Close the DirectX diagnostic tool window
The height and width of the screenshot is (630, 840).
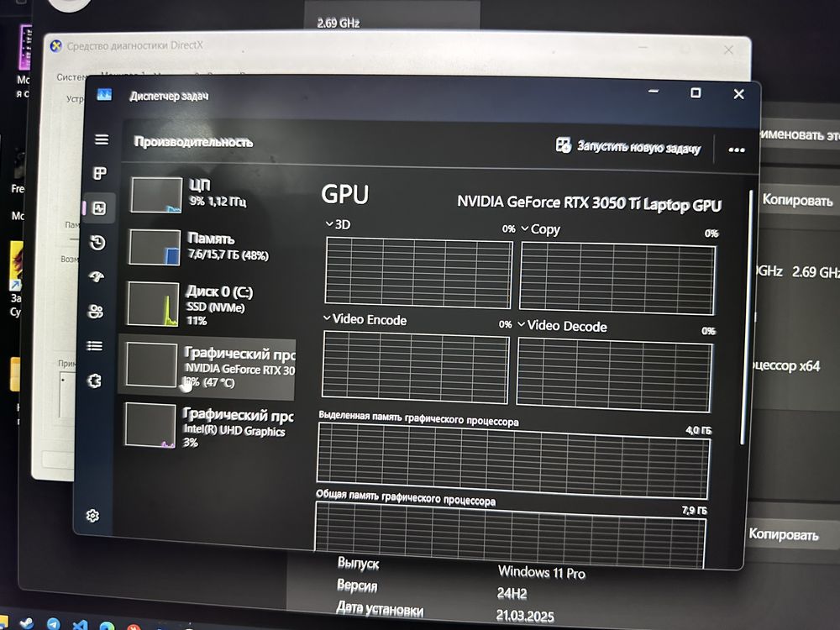728,50
